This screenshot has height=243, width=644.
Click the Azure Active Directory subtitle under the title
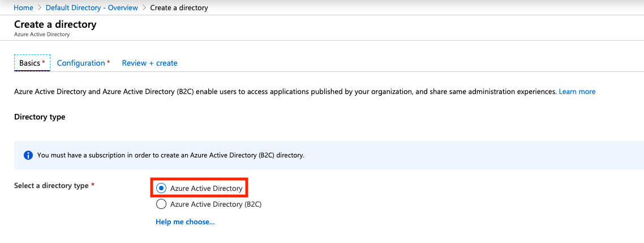(x=42, y=35)
